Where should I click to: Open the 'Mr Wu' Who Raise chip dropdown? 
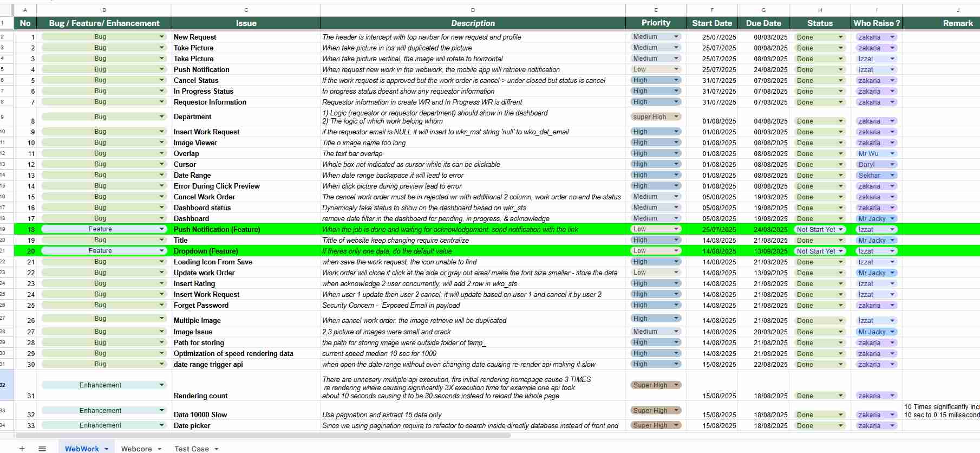pyautogui.click(x=892, y=154)
